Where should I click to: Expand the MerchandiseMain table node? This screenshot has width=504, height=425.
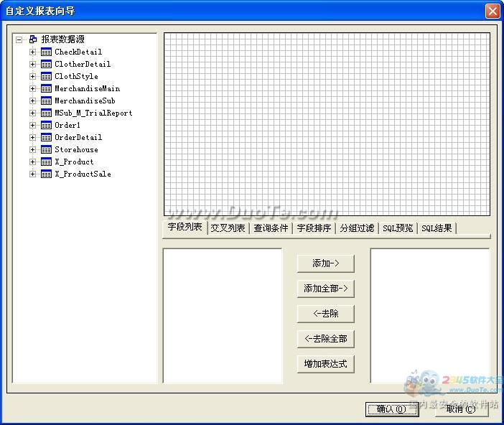(32, 88)
